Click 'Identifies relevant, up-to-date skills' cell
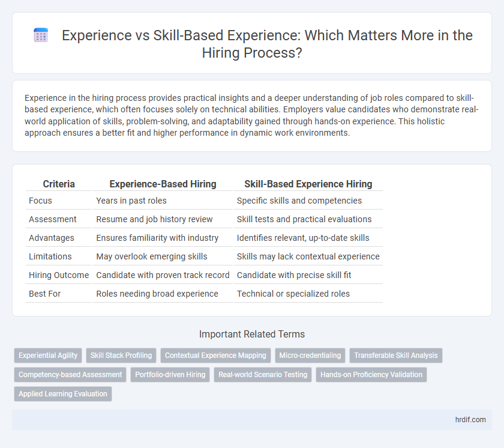 click(308, 238)
